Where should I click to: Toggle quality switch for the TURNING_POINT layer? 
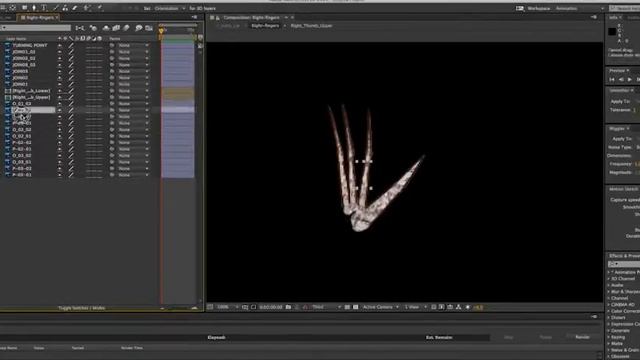coord(71,45)
